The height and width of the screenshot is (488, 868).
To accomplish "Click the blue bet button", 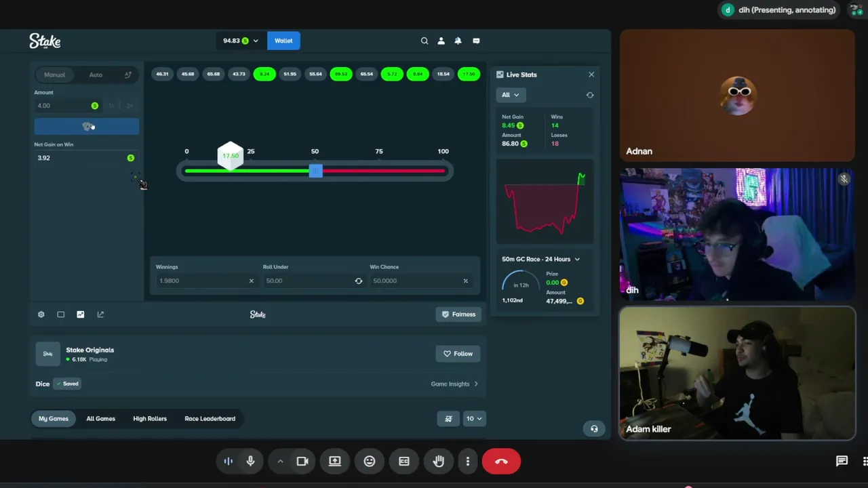I will click(87, 126).
